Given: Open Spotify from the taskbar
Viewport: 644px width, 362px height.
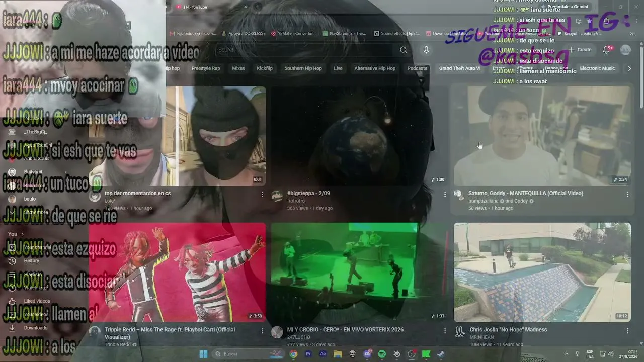Looking at the screenshot, I should (382, 354).
